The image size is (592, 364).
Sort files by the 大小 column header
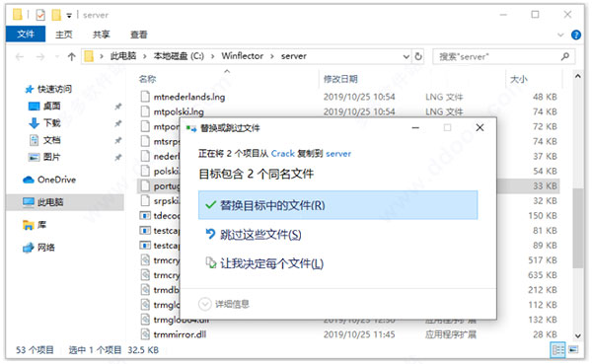point(519,79)
